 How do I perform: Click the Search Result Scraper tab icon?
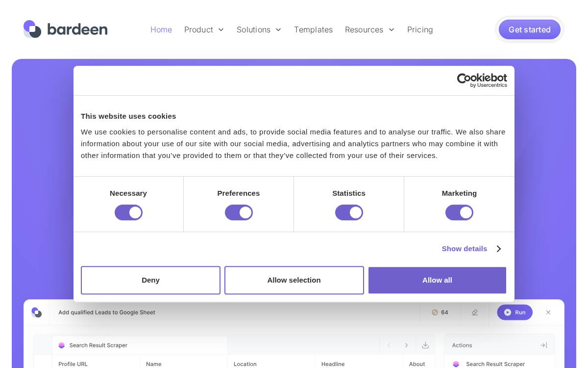pyautogui.click(x=62, y=345)
